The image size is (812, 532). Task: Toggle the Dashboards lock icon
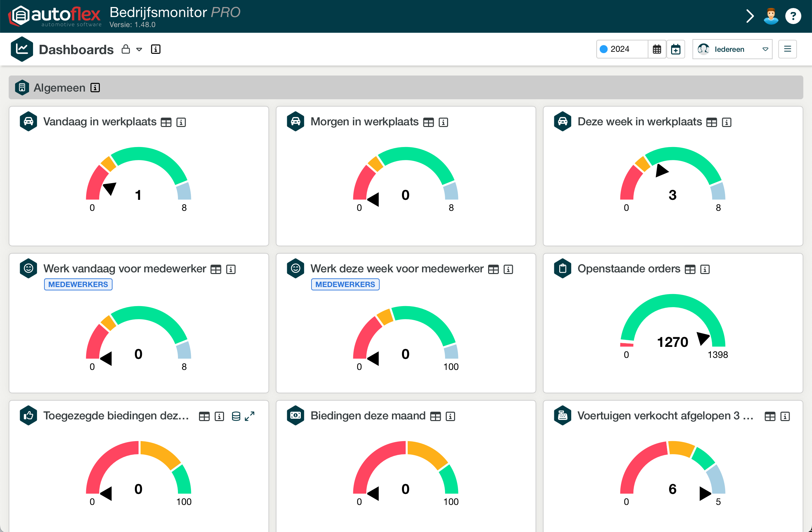[x=126, y=49]
